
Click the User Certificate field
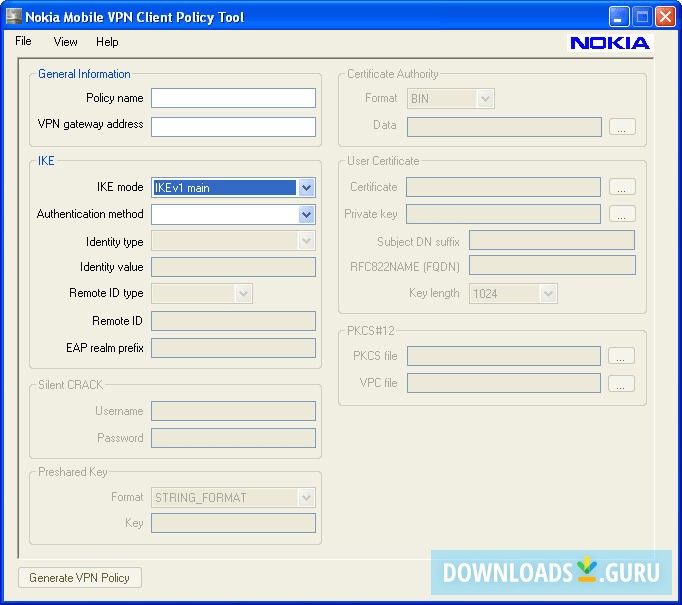coord(503,187)
